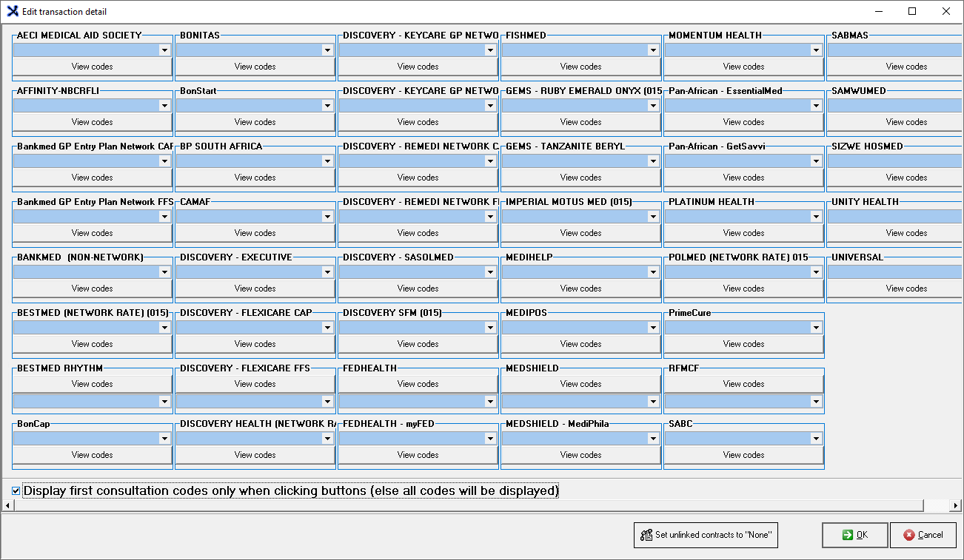This screenshot has width=964, height=560.
Task: Click the app icon in the title bar
Action: (x=12, y=11)
